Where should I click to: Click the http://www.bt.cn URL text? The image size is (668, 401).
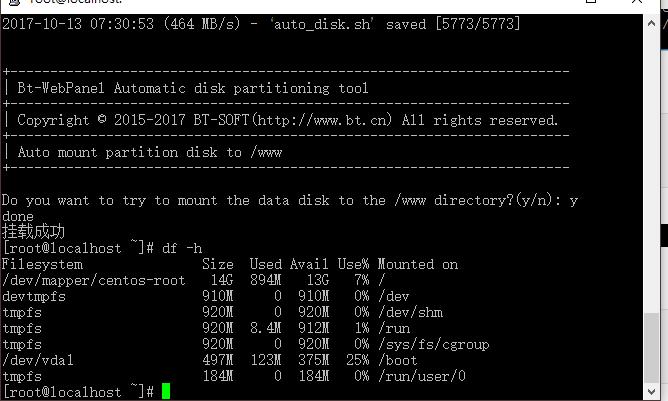pos(322,120)
